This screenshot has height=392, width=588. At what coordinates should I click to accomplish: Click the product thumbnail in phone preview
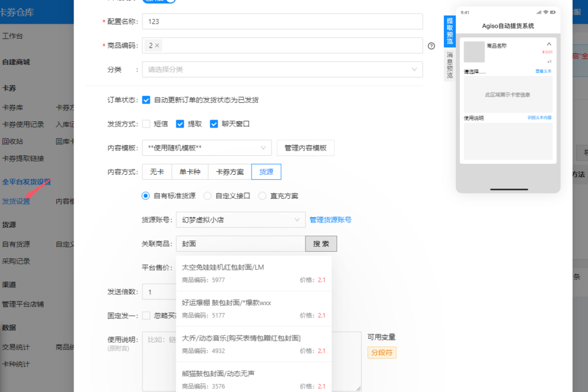tap(474, 52)
